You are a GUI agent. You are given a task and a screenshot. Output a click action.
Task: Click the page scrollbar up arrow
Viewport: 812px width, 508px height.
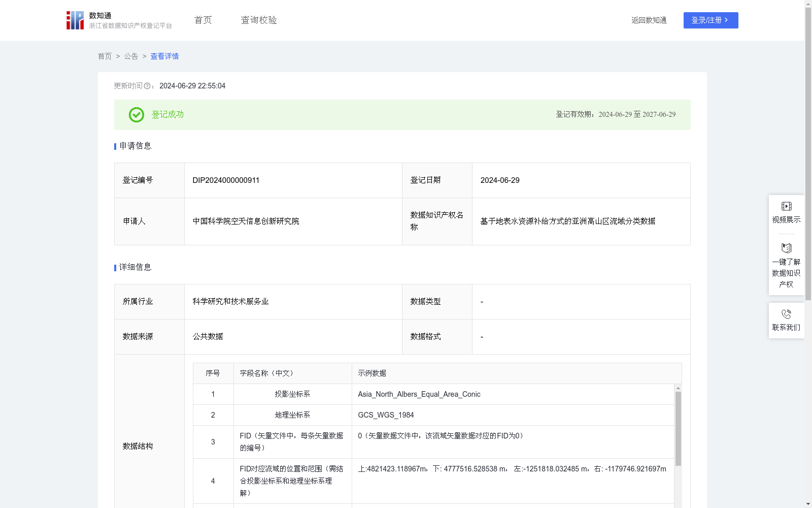[808, 4]
